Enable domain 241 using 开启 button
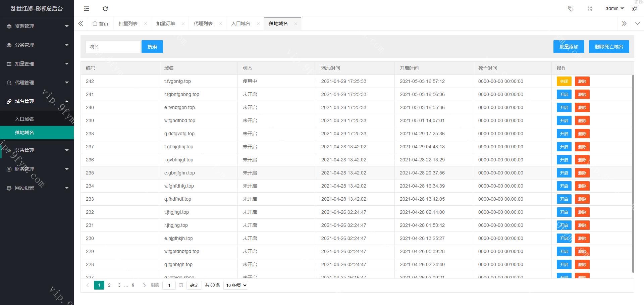Viewport: 644px width, 305px height. [564, 94]
